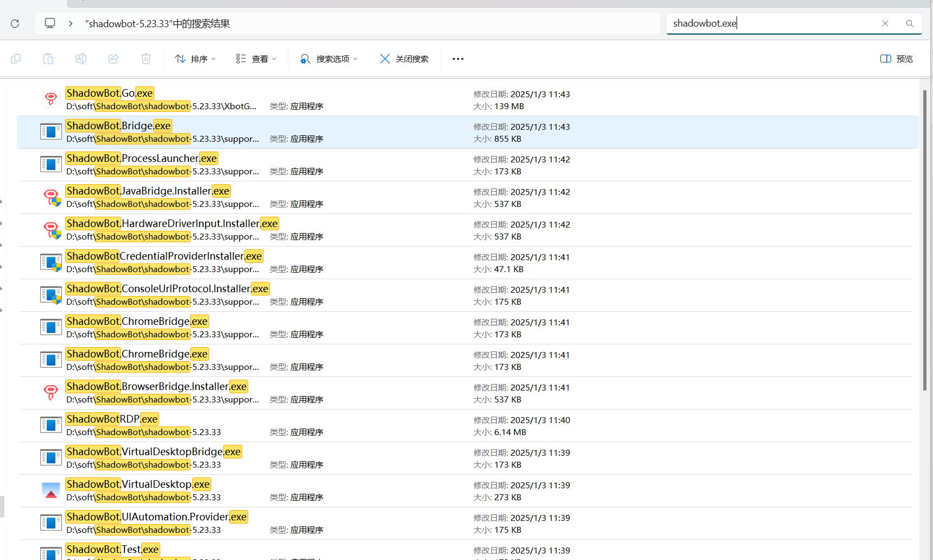Click the copy icon in toolbar

(x=16, y=59)
